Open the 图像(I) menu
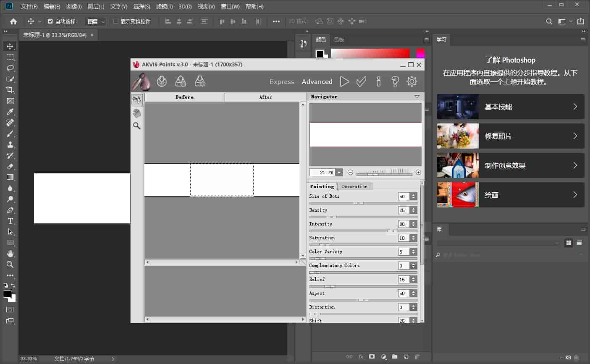 click(74, 6)
